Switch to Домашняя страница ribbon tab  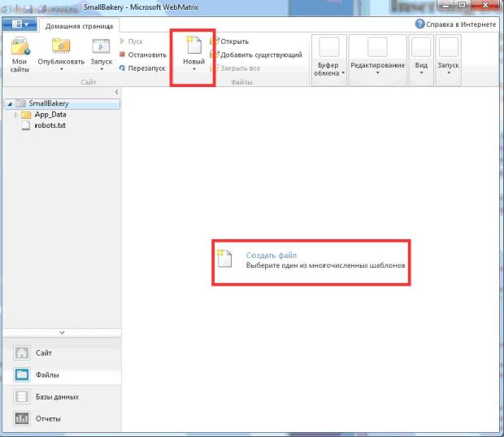(x=79, y=26)
